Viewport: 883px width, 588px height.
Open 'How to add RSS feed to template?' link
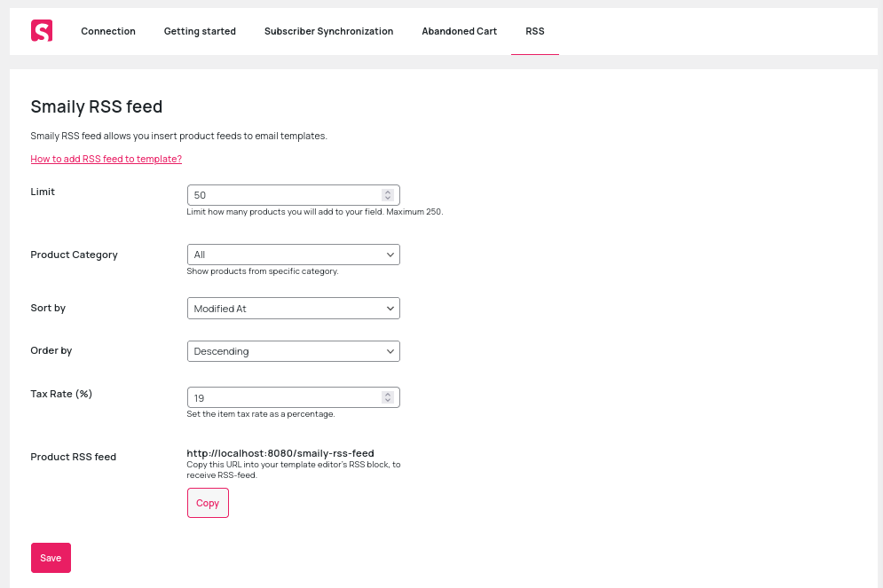click(106, 159)
